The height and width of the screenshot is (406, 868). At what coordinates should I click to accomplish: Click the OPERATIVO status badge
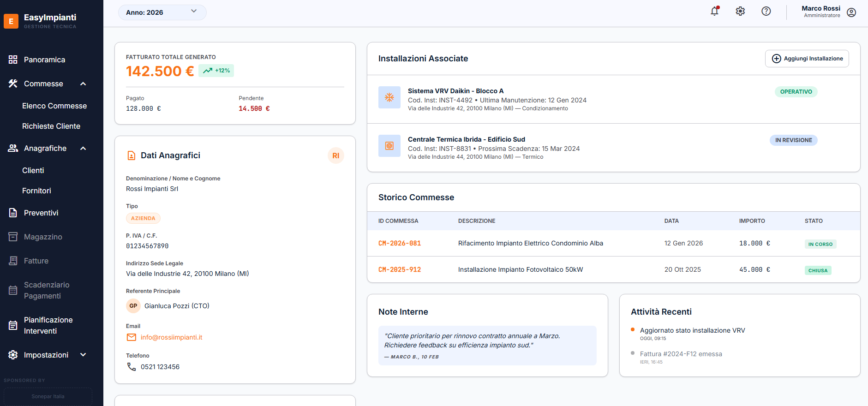pyautogui.click(x=796, y=92)
